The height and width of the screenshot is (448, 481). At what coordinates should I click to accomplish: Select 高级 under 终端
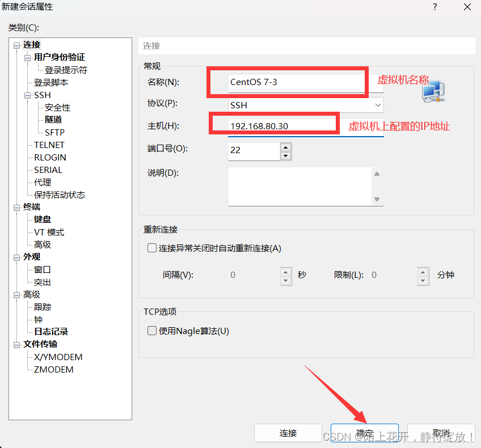[x=43, y=244]
